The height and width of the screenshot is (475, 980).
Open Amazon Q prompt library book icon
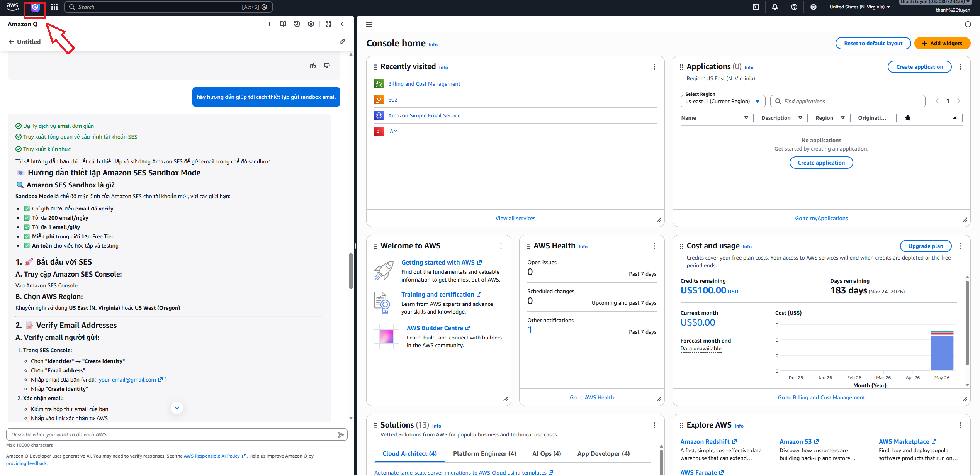coord(283,24)
